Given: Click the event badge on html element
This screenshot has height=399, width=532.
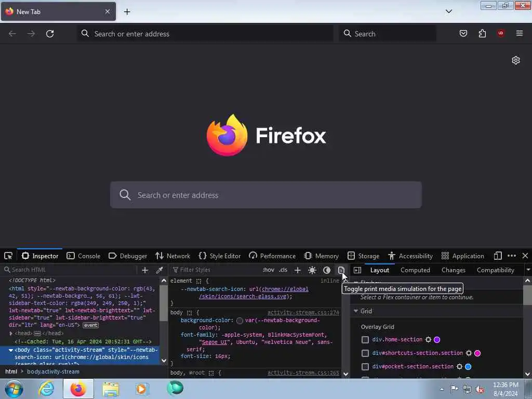Looking at the screenshot, I should pos(90,325).
